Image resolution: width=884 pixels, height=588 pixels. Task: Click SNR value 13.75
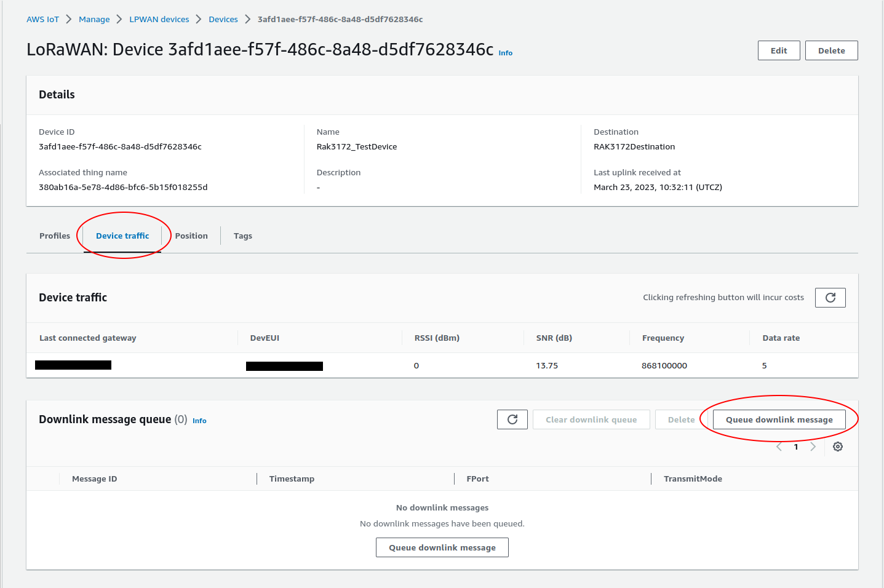[547, 365]
